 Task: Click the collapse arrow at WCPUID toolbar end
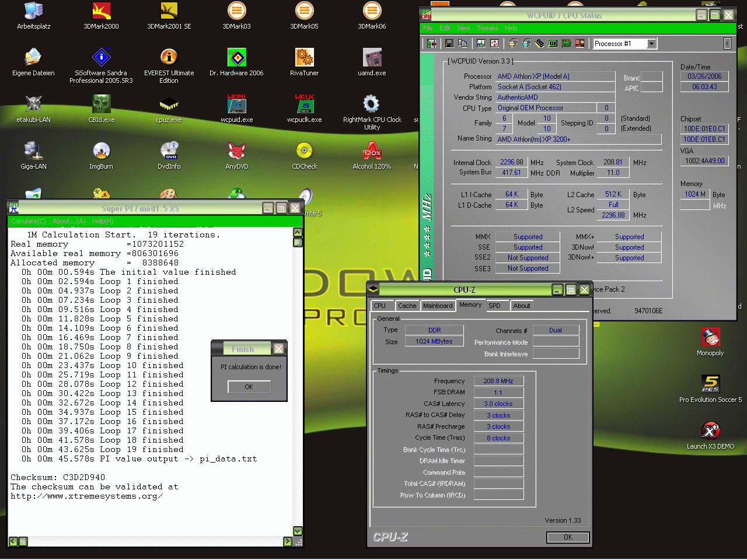click(727, 43)
